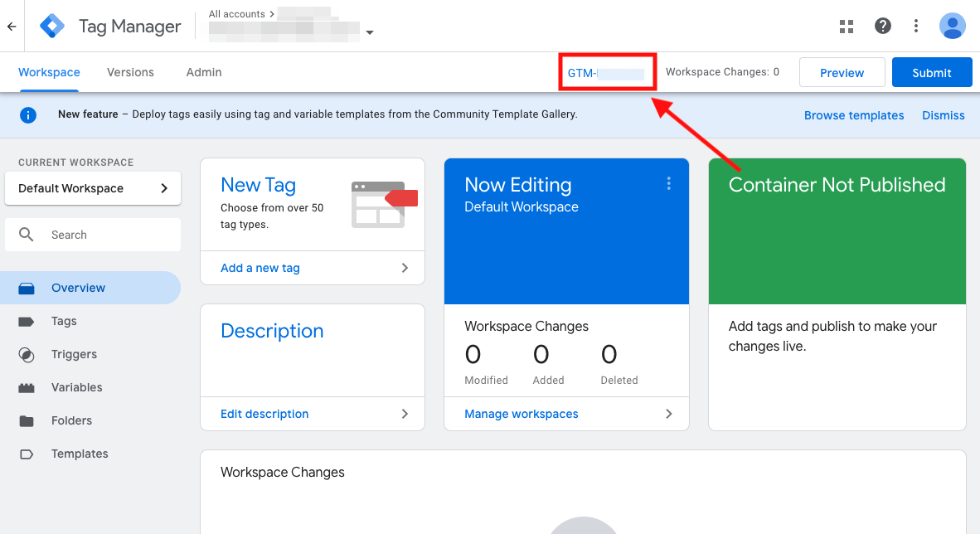Image resolution: width=980 pixels, height=534 pixels.
Task: Click the Tag Manager logo icon
Action: point(52,27)
